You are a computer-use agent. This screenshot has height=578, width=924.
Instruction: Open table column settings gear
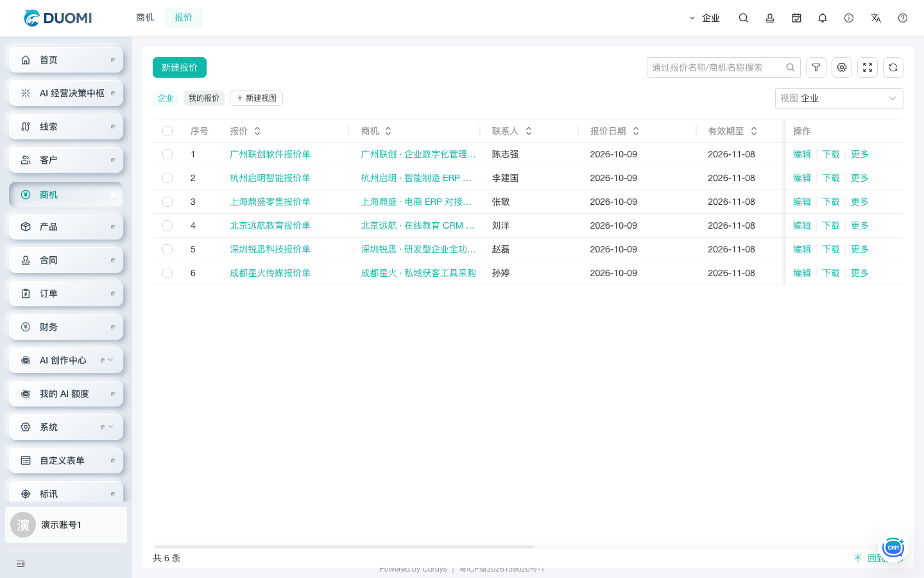click(x=842, y=67)
